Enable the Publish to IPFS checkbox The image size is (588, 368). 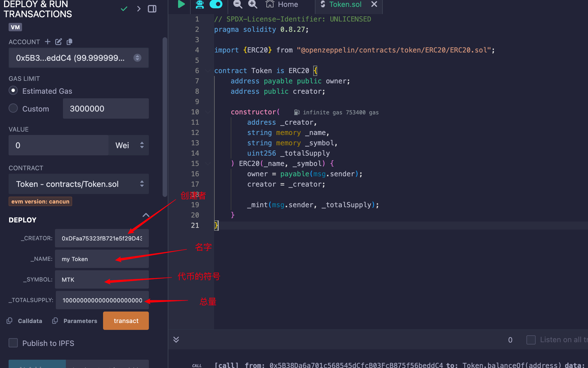coord(13,343)
